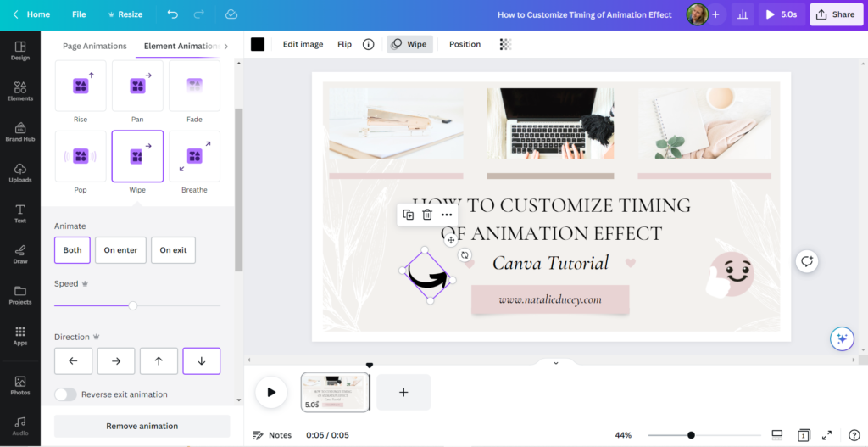Choose the Rise animation
The width and height of the screenshot is (868, 447).
pos(81,86)
